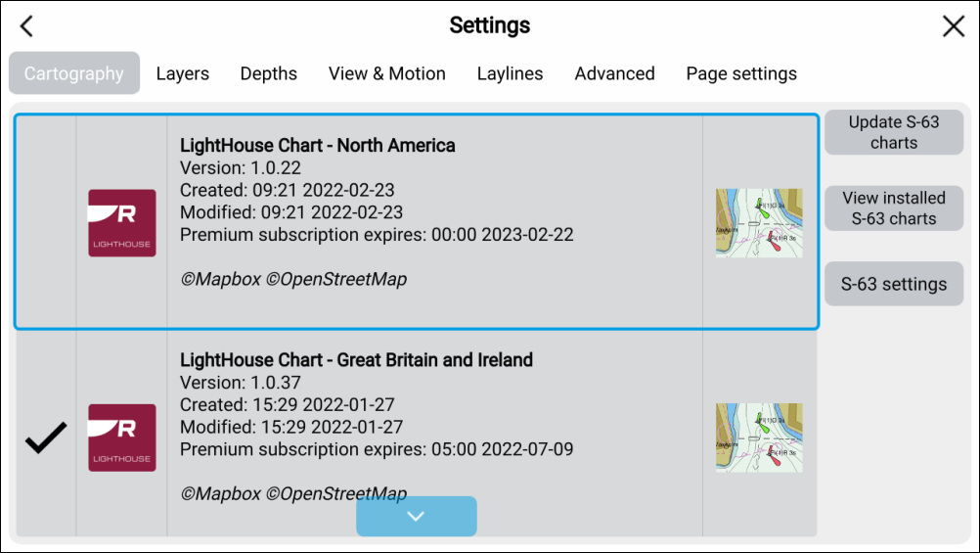Tick the empty selection box for North America
The height and width of the screenshot is (553, 980).
(x=46, y=223)
